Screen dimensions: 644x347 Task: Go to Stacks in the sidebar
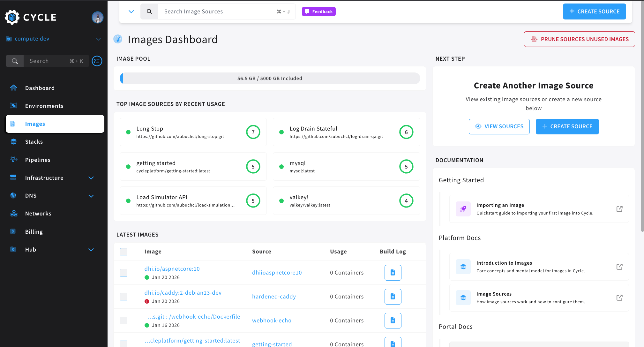34,142
